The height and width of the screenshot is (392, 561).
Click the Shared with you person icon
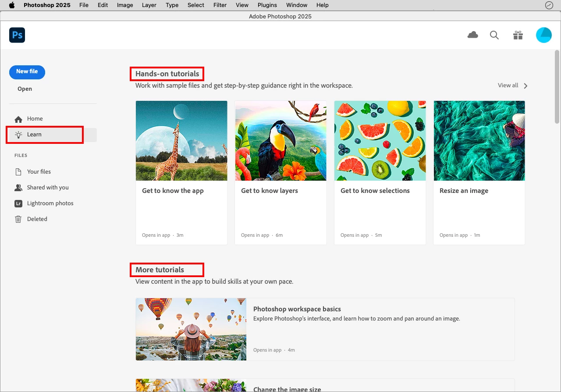pyautogui.click(x=18, y=188)
